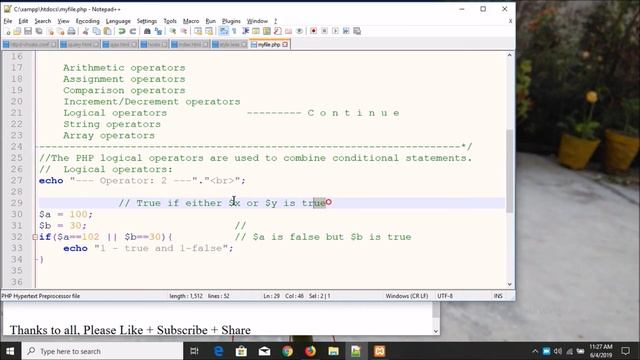The height and width of the screenshot is (360, 640).
Task: Click the Redo toolbar icon
Action: point(133,31)
